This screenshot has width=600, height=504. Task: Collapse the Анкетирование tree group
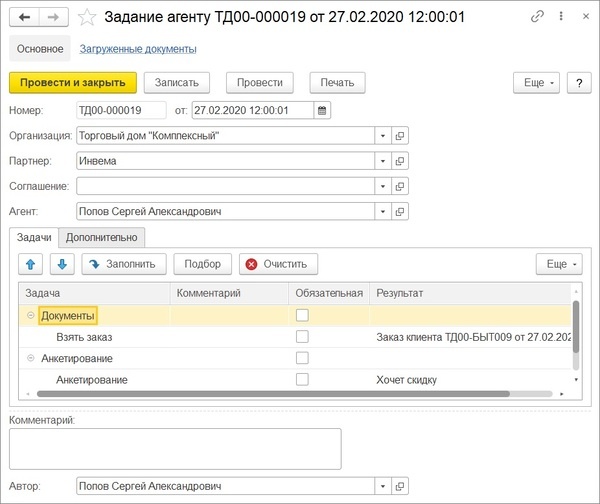pos(31,358)
